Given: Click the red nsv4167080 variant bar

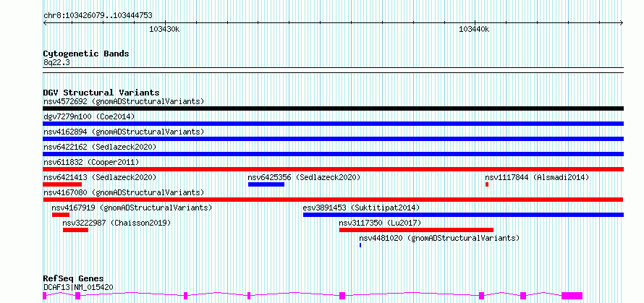Looking at the screenshot, I should [x=333, y=200].
